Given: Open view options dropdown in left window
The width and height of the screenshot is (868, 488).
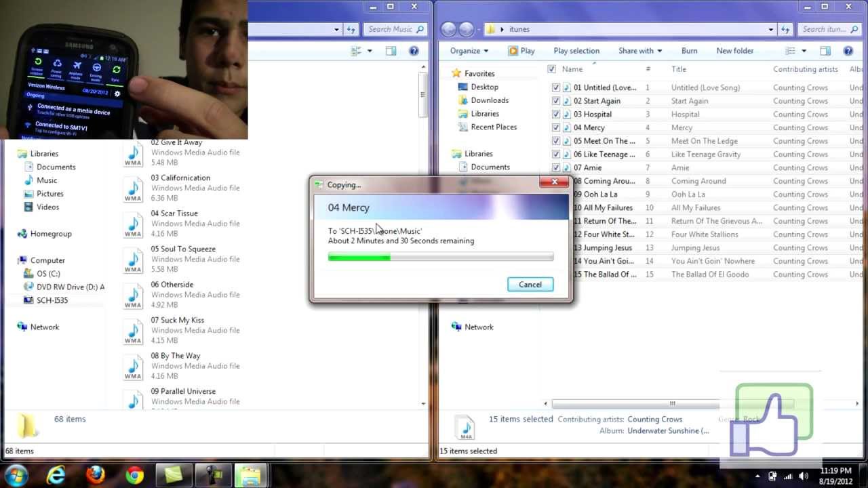Looking at the screenshot, I should click(370, 51).
